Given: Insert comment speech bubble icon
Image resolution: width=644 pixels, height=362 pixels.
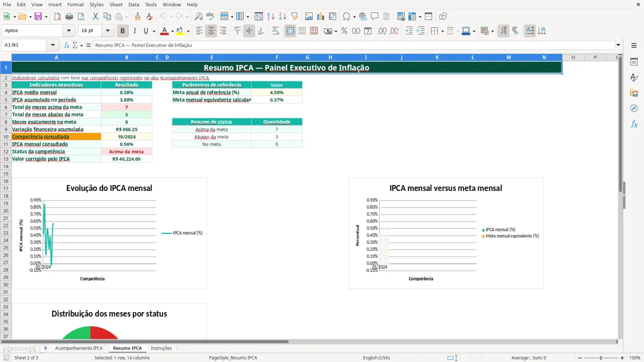Looking at the screenshot, I should (x=375, y=17).
